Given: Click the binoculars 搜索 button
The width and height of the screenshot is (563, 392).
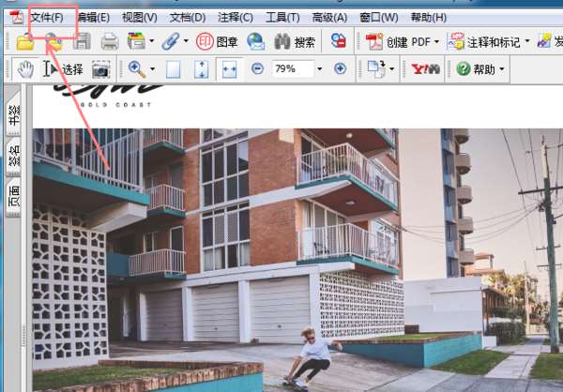Looking at the screenshot, I should coord(295,42).
